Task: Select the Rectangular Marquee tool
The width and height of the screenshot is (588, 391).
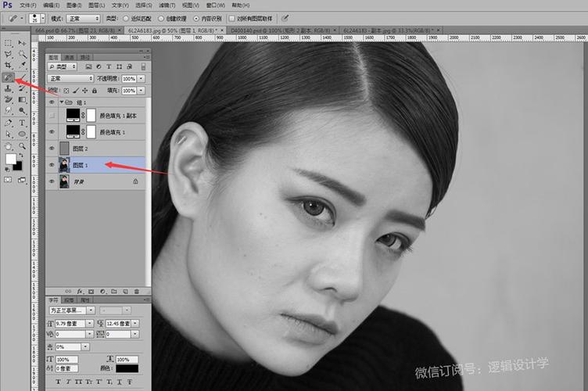Action: tap(9, 43)
